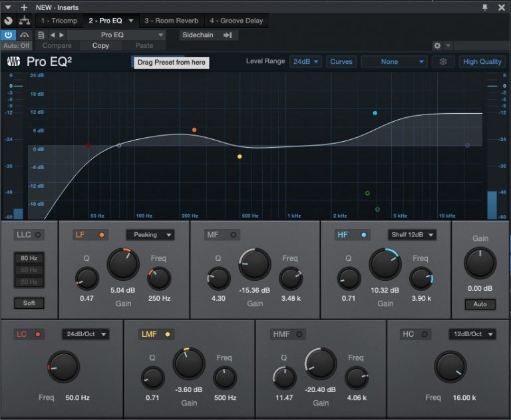Open the plugin settings gear
Image resolution: width=511 pixels, height=420 pixels.
(437, 46)
